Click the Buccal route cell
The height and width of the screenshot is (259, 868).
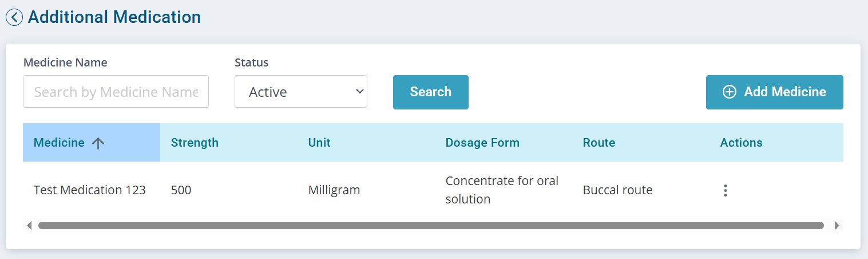coord(617,190)
